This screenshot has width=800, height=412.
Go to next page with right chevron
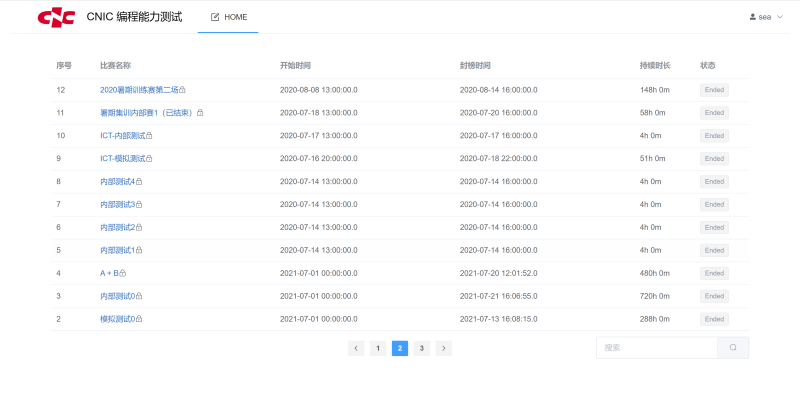point(444,348)
